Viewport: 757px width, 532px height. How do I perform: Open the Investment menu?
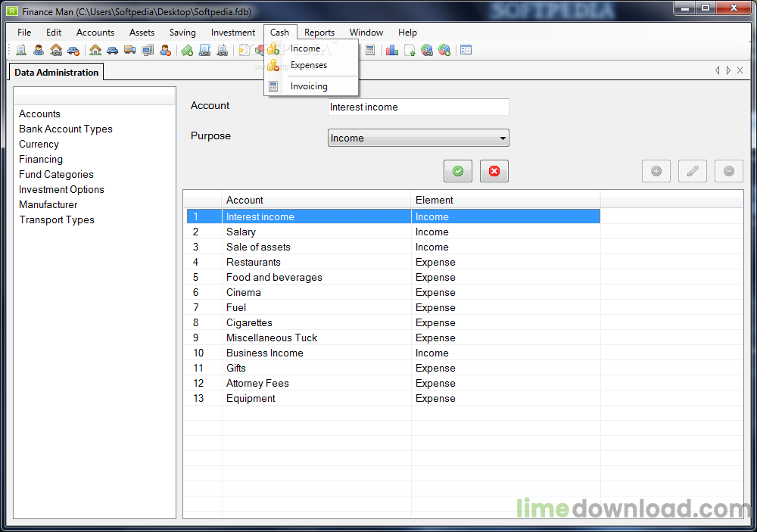[232, 33]
